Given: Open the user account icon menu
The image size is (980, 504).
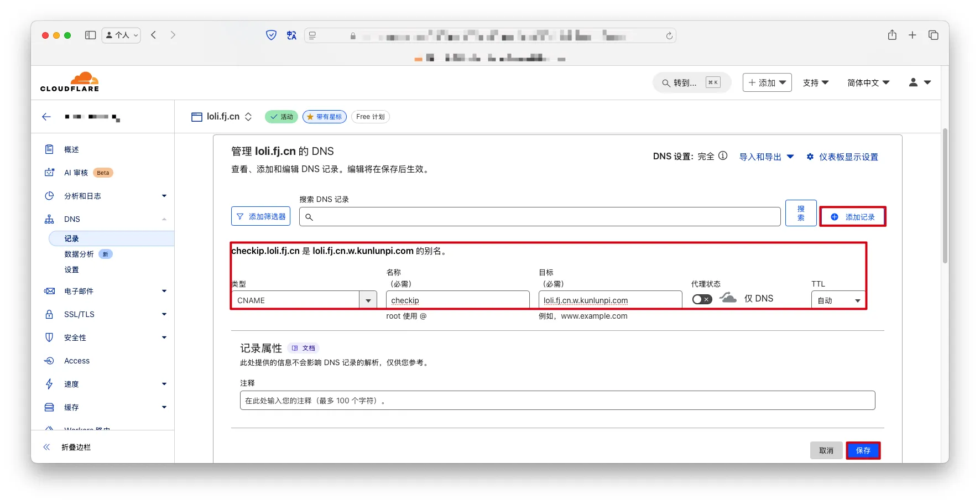Looking at the screenshot, I should click(x=919, y=82).
